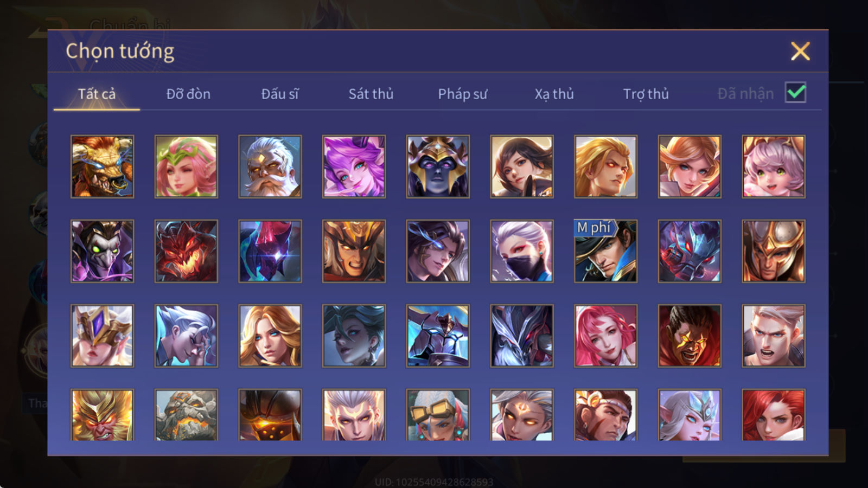Image resolution: width=868 pixels, height=488 pixels.
Task: Toggle the Đã nhận checkbox
Action: click(795, 93)
